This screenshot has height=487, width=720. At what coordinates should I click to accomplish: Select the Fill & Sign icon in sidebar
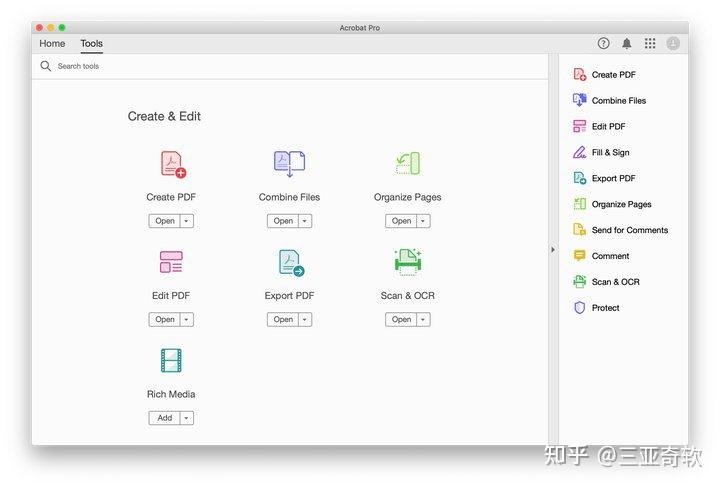click(x=579, y=152)
